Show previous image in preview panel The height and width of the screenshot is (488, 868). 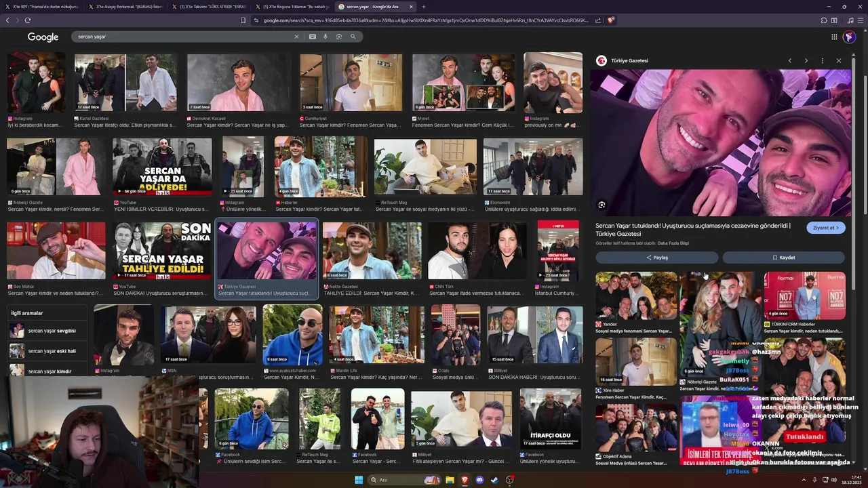790,61
